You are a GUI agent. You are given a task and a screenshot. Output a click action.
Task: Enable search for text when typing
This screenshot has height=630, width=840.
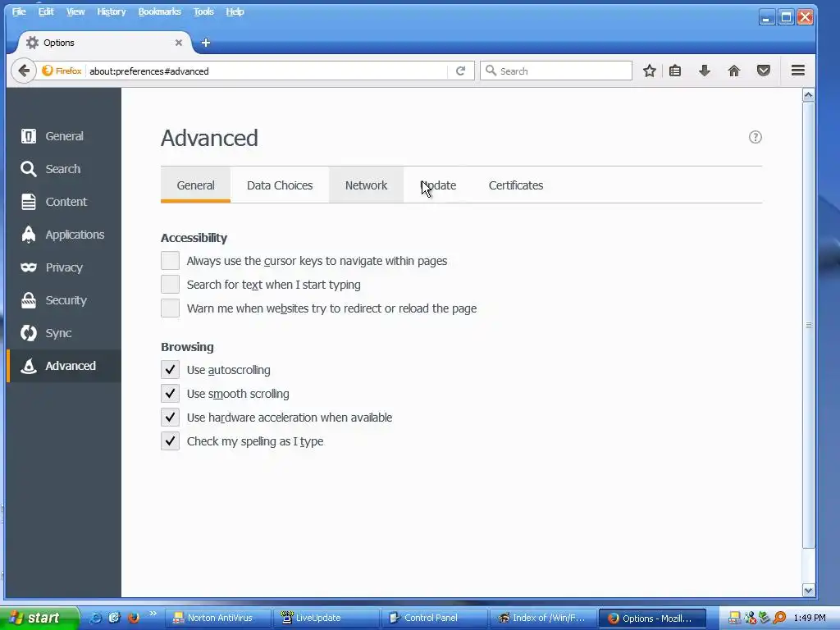coord(170,285)
